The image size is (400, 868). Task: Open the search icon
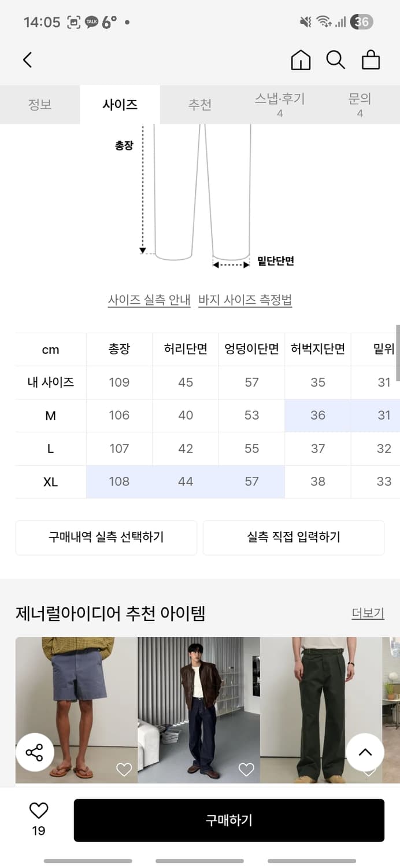[336, 60]
